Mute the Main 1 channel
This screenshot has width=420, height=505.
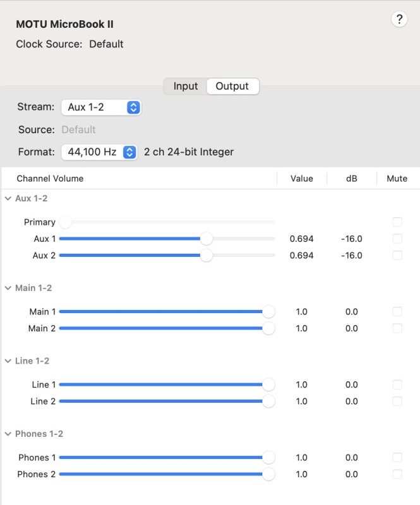[x=397, y=311]
